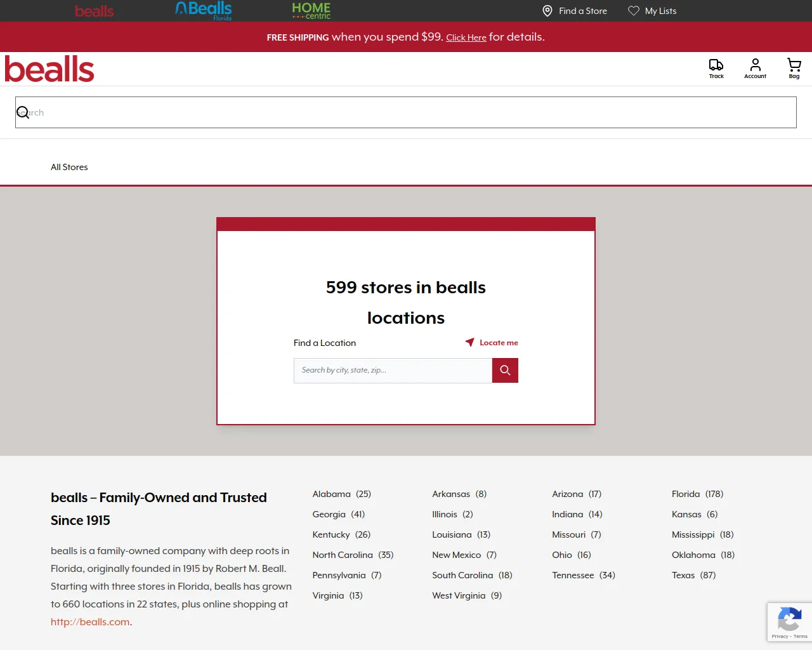Open Florida store locations
Image resolution: width=812 pixels, height=650 pixels.
pyautogui.click(x=697, y=494)
